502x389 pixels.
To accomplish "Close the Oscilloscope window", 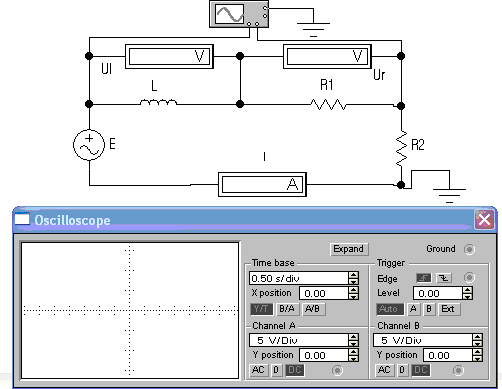I will pos(484,220).
